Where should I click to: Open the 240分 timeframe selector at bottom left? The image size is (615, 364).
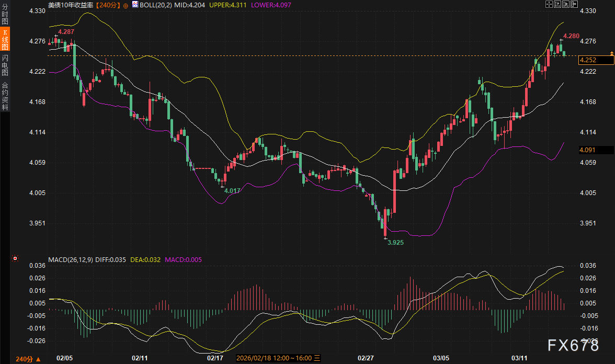(x=28, y=358)
